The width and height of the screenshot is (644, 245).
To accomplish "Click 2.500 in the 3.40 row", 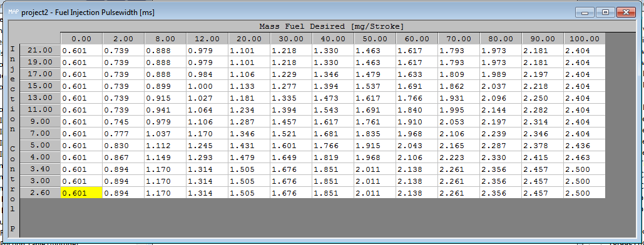I will point(585,169).
